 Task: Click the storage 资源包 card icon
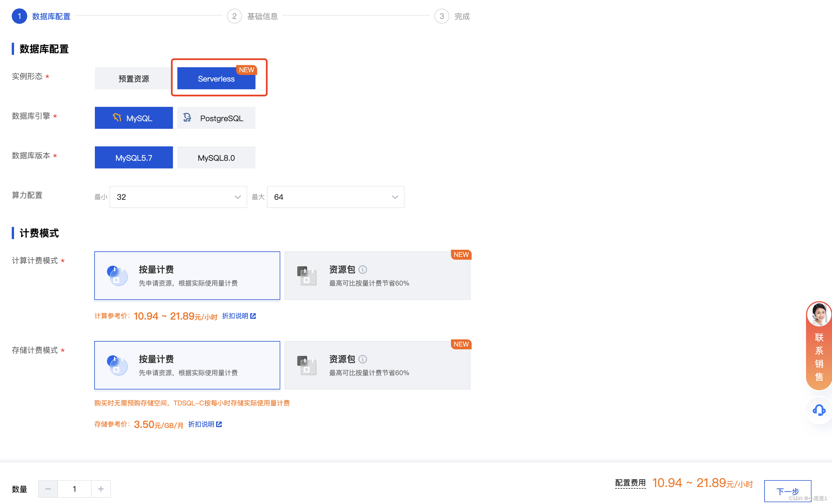pyautogui.click(x=307, y=365)
